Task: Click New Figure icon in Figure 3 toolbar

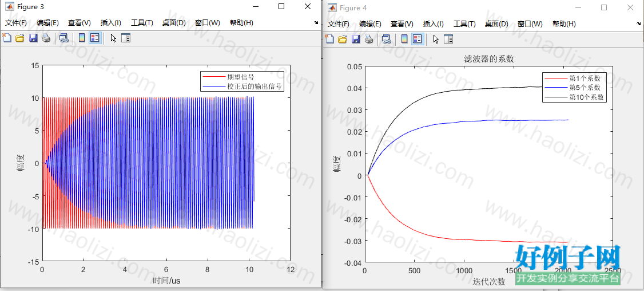Action: (6, 38)
